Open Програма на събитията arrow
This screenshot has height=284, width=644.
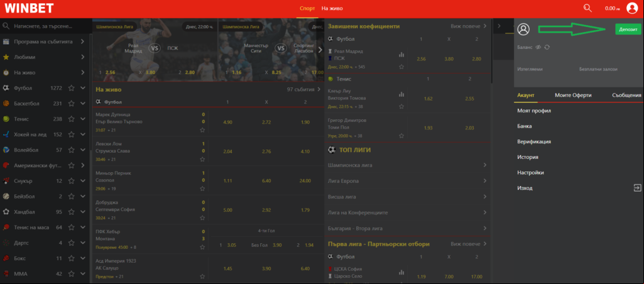[x=82, y=41]
